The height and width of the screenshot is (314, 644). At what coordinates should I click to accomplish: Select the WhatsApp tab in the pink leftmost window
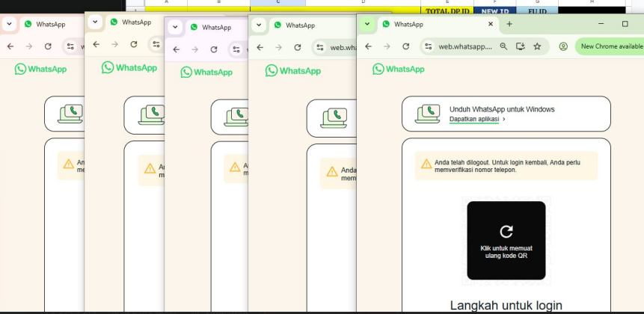(52, 24)
